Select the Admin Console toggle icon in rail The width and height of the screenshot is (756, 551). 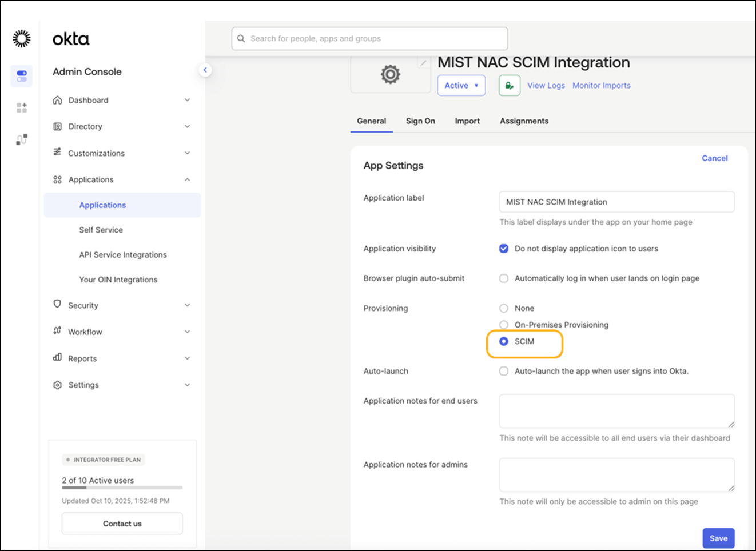point(22,76)
